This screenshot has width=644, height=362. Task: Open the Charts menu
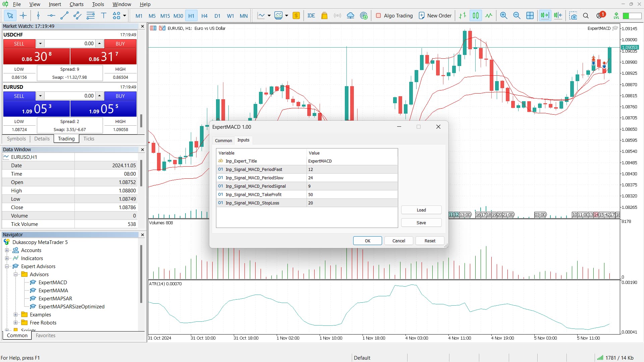pos(76,4)
